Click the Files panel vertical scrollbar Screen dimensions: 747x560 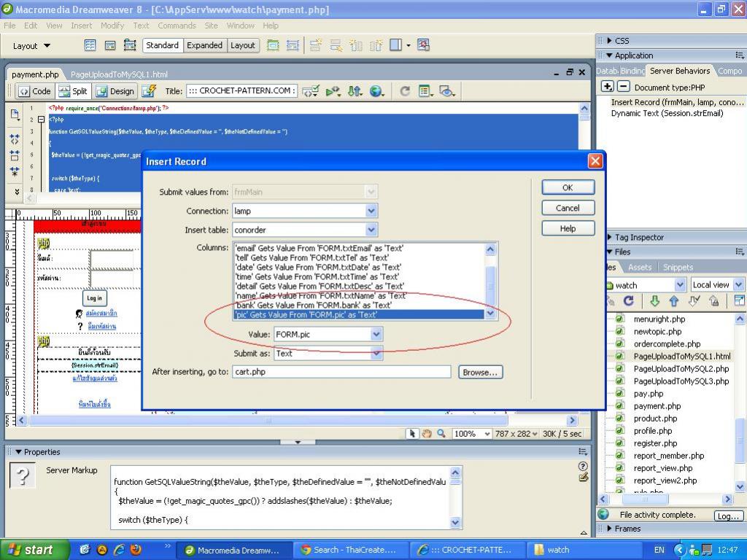[x=740, y=402]
